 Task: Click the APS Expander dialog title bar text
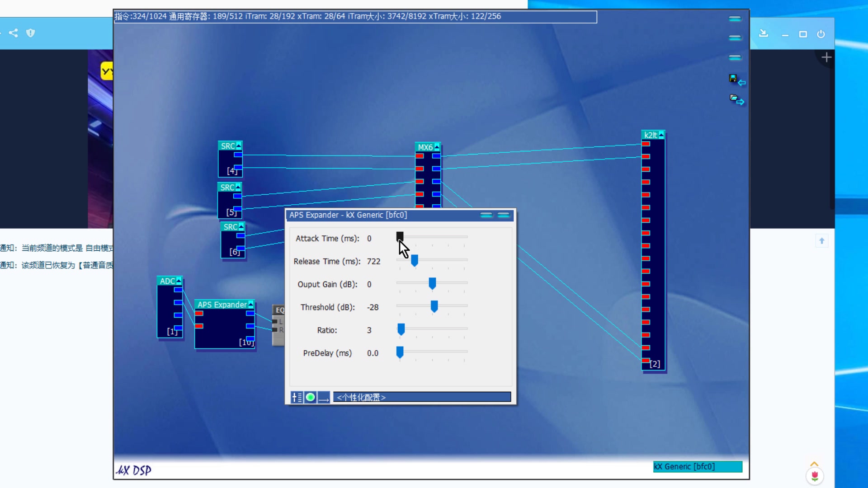pos(348,215)
